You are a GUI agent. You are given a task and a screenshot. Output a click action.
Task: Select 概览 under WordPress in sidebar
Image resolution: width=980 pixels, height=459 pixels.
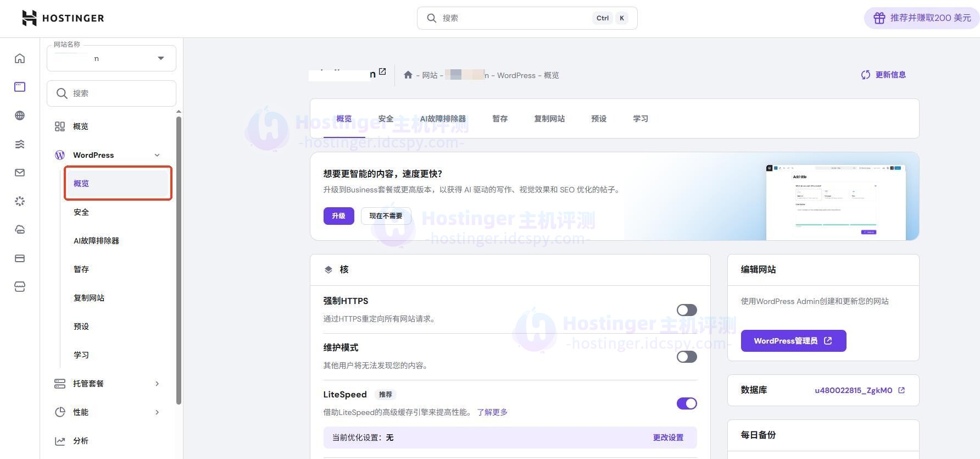118,184
